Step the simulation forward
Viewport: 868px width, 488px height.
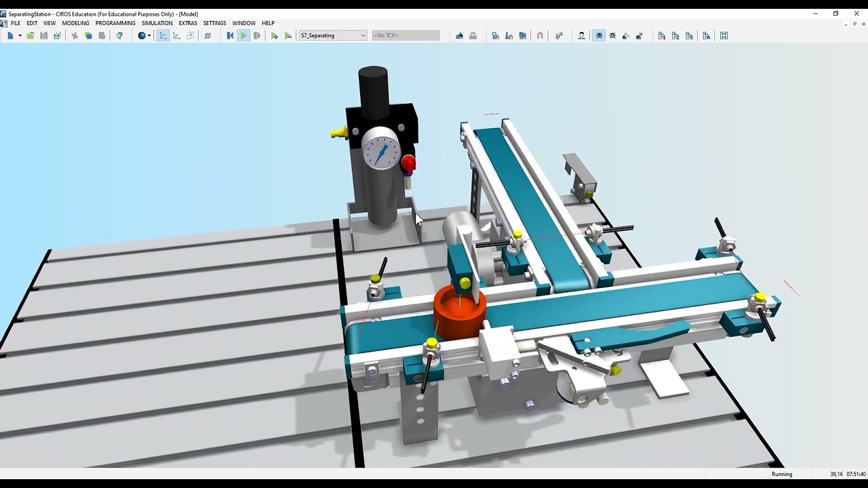[257, 35]
